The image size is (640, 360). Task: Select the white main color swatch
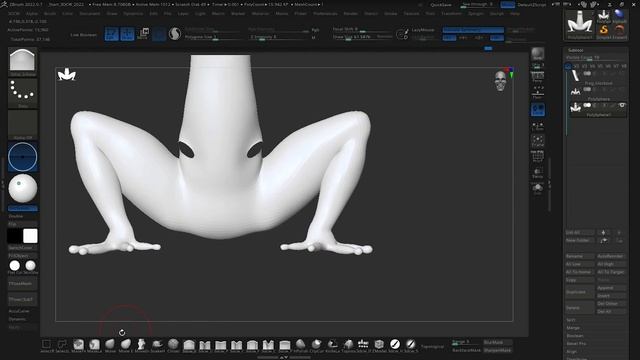pyautogui.click(x=30, y=236)
